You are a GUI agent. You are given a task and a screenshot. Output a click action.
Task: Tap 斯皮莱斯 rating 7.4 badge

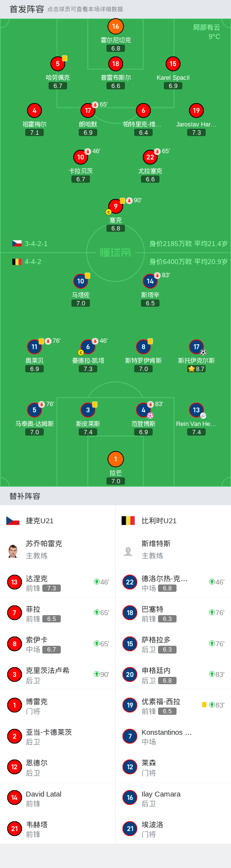(88, 432)
